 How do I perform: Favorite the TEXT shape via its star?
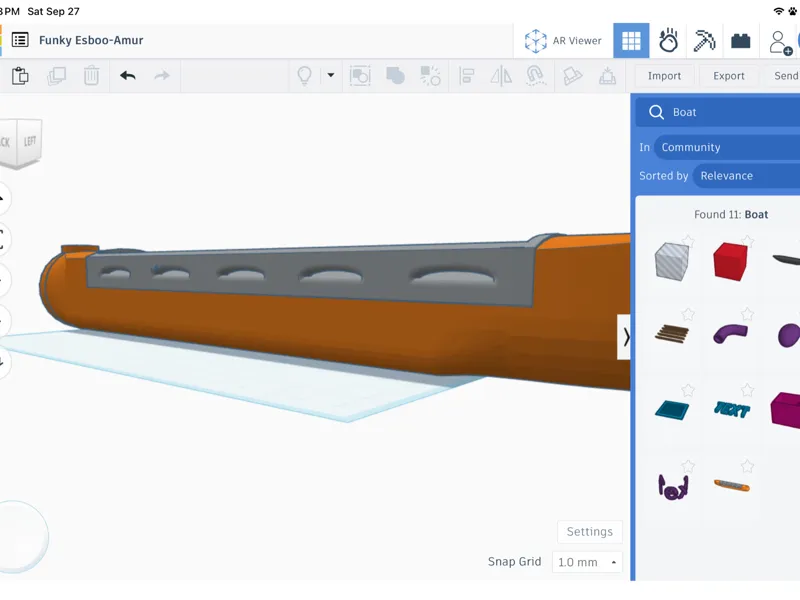747,390
